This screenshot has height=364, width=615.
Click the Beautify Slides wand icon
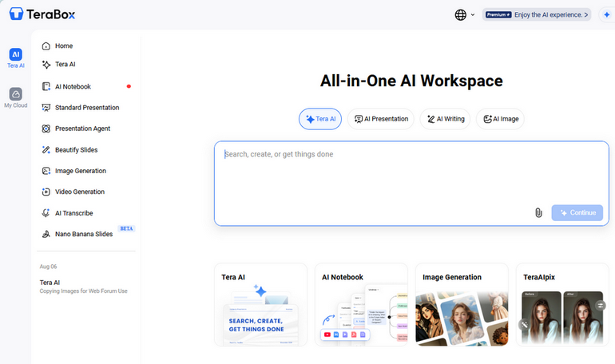[46, 150]
